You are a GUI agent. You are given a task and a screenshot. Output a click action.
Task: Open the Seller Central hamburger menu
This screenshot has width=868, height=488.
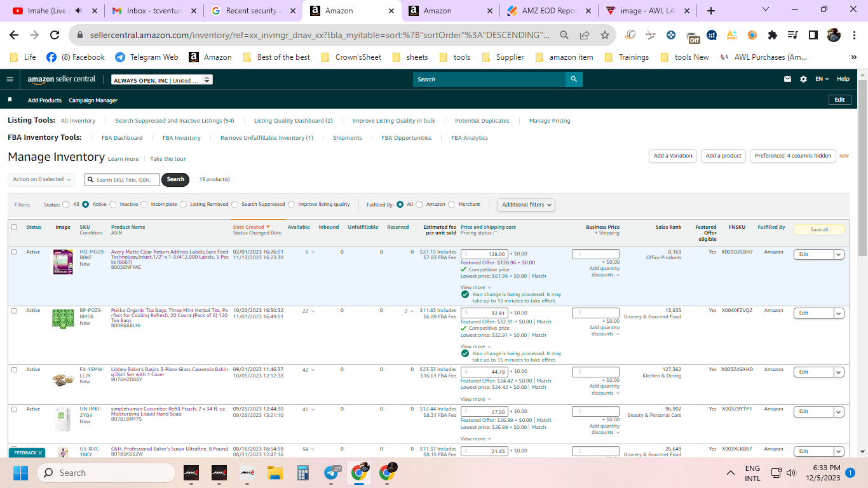[10, 79]
